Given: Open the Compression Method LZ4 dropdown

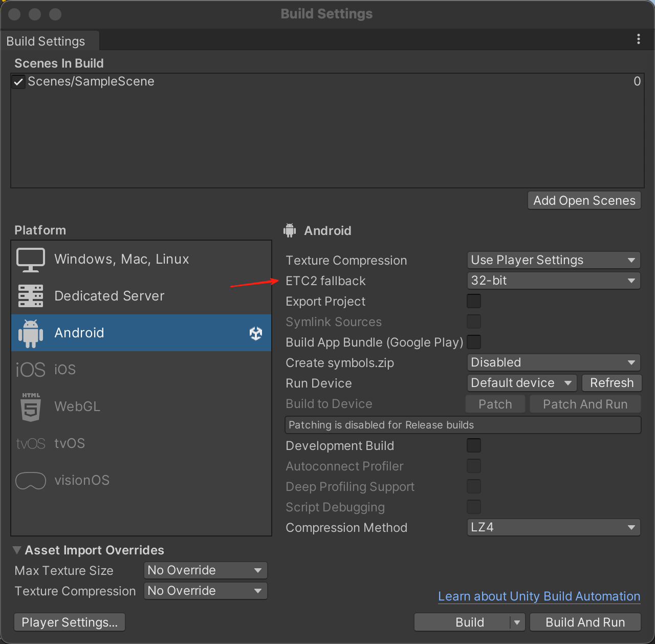Looking at the screenshot, I should pos(553,527).
